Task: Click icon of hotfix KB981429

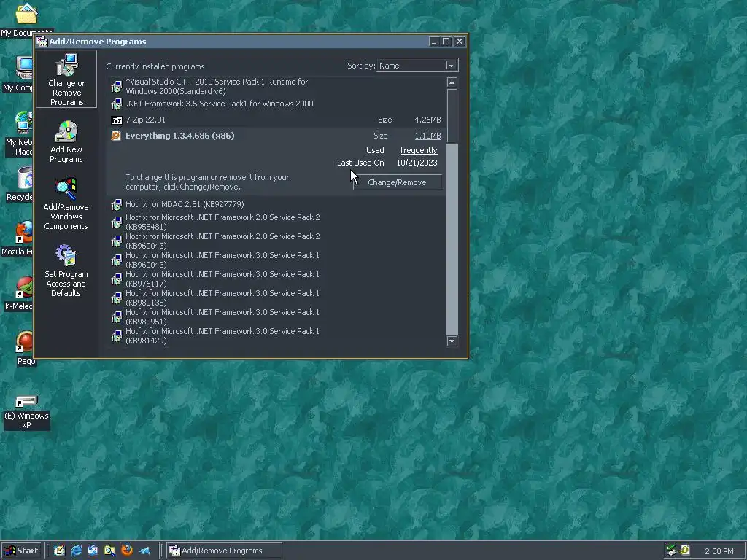Action: (x=117, y=336)
